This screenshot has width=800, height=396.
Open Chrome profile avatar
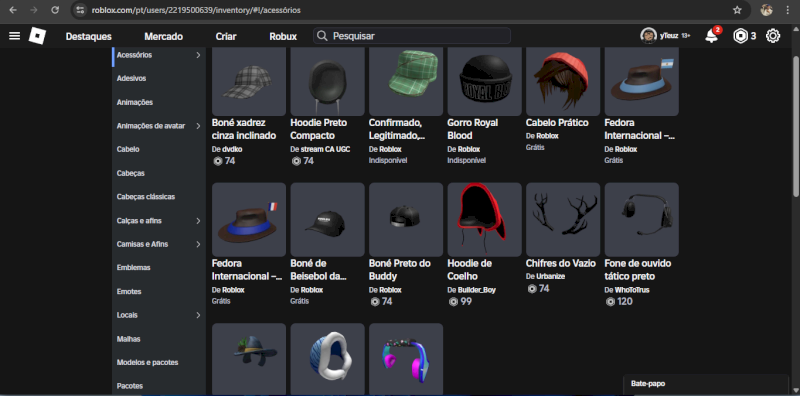click(766, 10)
